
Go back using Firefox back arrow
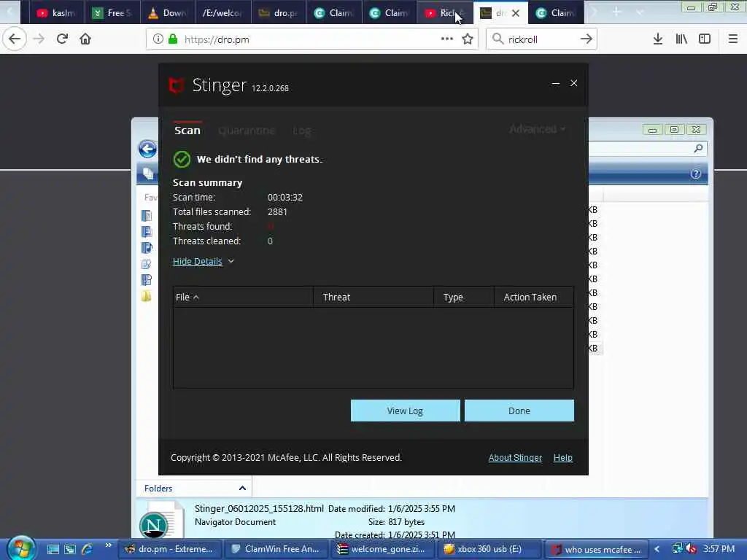(15, 39)
